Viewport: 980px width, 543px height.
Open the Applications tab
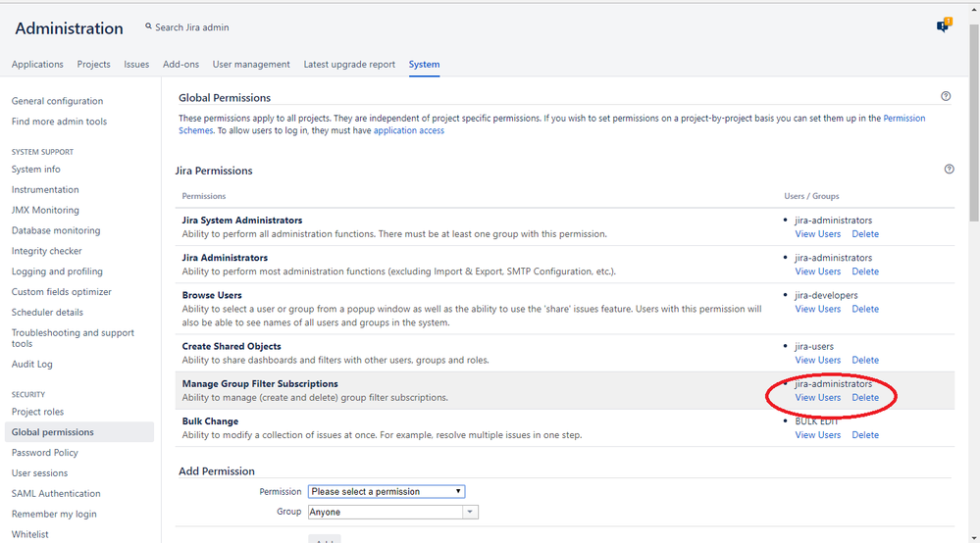click(37, 65)
